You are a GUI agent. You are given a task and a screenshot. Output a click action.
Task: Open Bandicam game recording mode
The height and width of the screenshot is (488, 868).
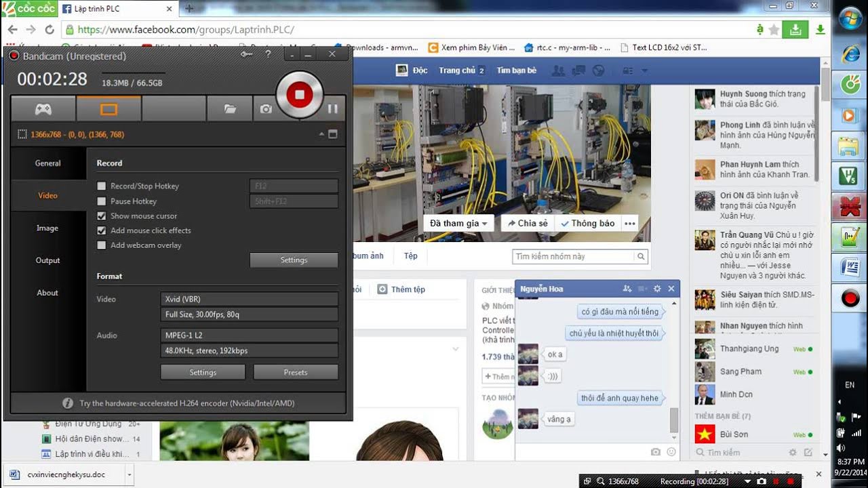[43, 108]
